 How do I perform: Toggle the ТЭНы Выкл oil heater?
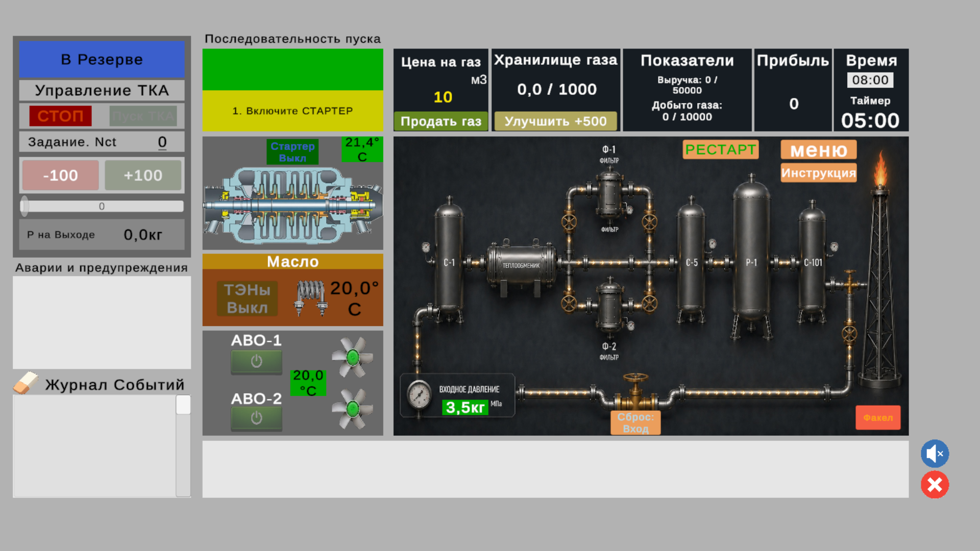247,298
